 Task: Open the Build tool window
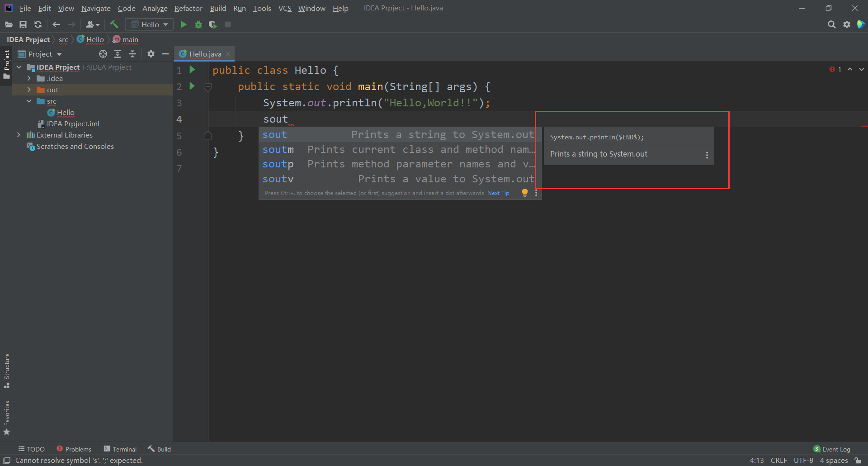tap(159, 449)
